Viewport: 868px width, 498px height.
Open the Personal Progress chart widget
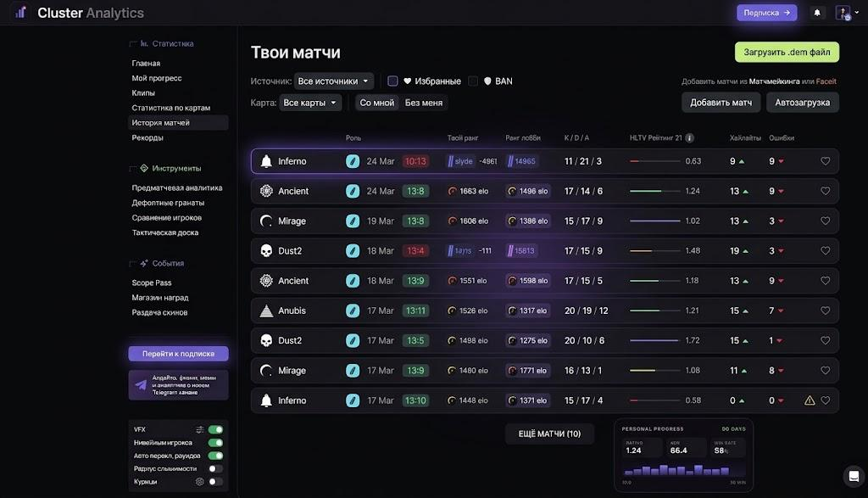[x=684, y=455]
